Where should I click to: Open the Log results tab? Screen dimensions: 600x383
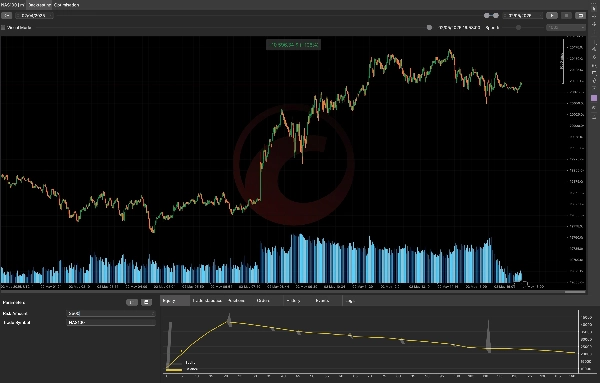click(350, 301)
